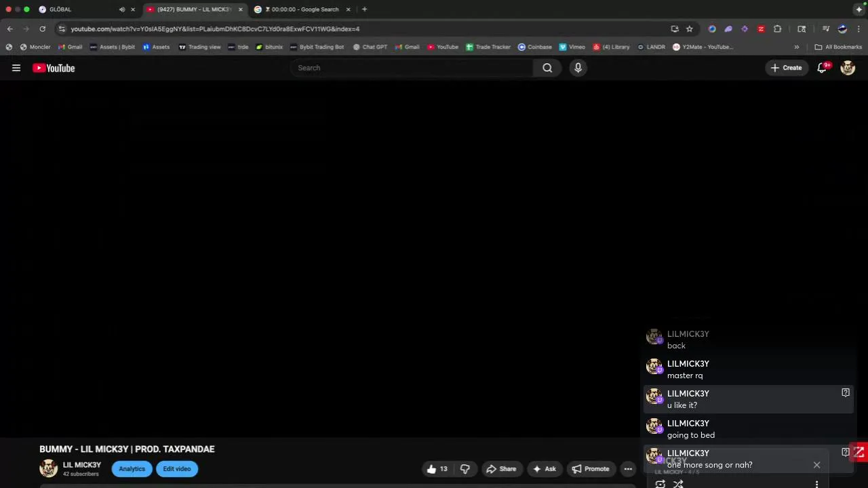Image resolution: width=868 pixels, height=488 pixels.
Task: Click the 'master rq' chat message
Action: coord(685,375)
